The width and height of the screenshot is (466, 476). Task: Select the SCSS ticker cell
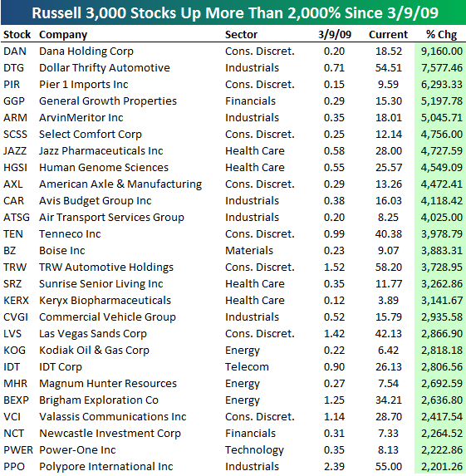coord(15,135)
